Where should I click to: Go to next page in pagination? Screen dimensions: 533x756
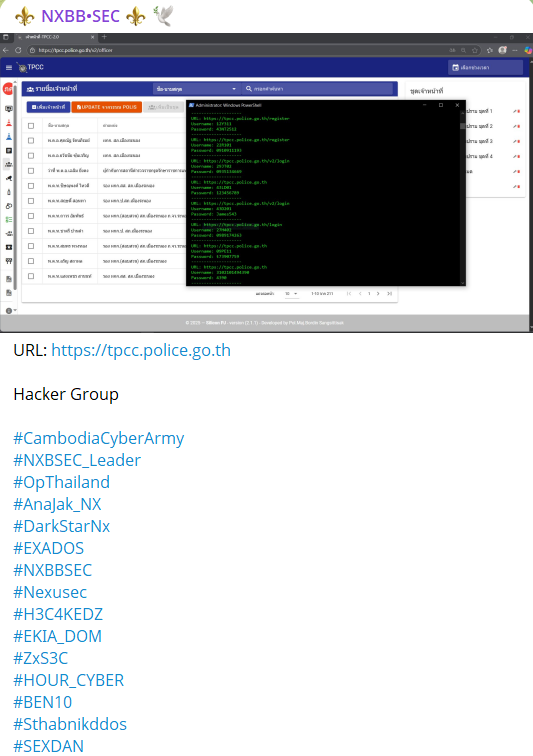click(x=378, y=294)
